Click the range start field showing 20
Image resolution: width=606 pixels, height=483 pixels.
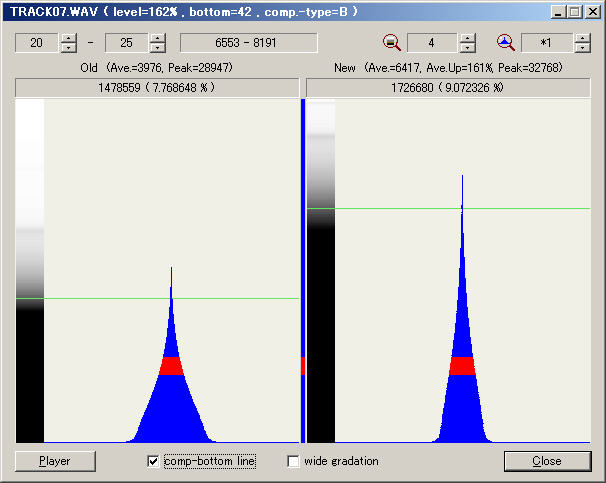click(x=37, y=43)
